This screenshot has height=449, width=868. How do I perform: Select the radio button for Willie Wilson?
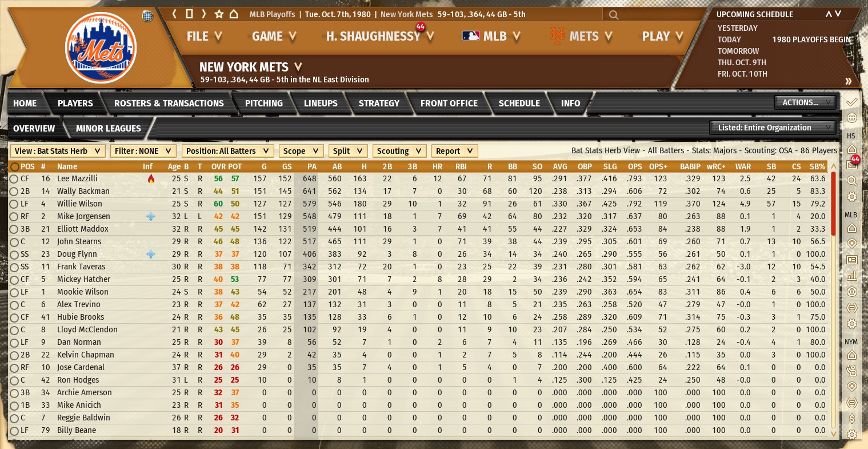14,204
